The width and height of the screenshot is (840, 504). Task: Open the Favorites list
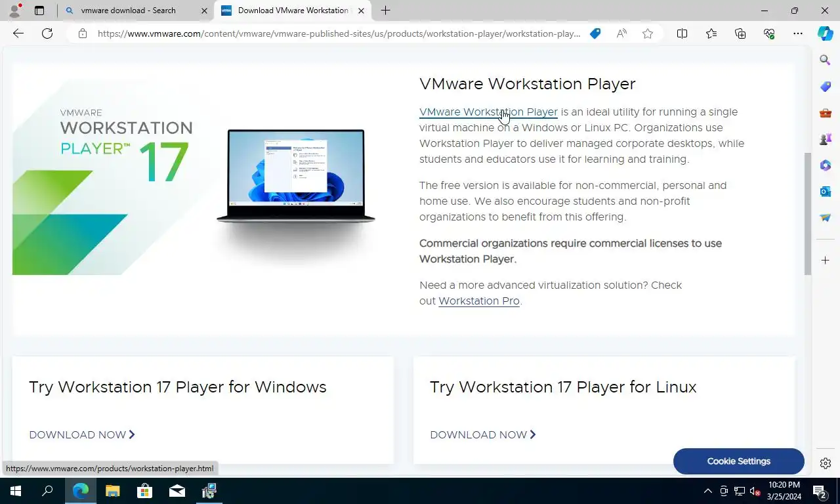point(711,33)
